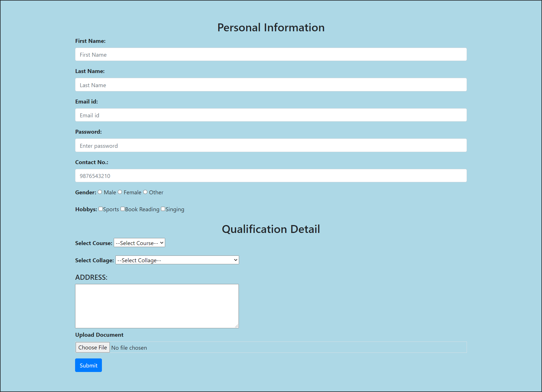This screenshot has height=392, width=542.
Task: Focus the Email id field
Action: tap(270, 115)
